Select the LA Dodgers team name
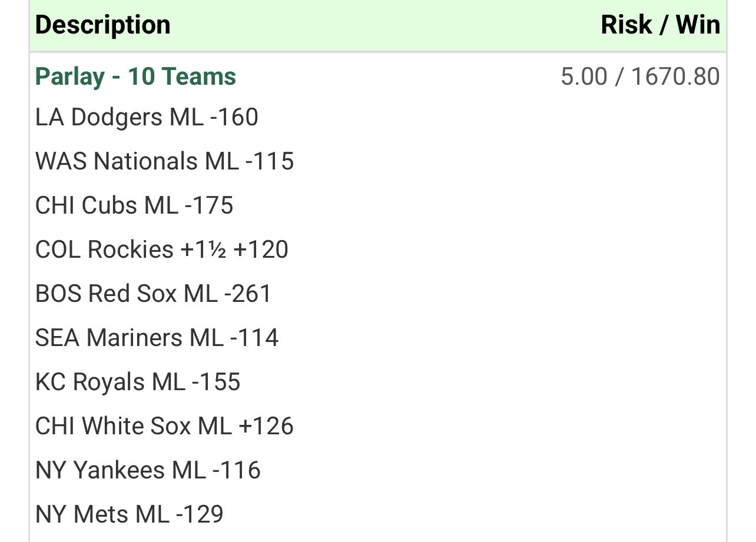Image resolution: width=756 pixels, height=542 pixels. (x=99, y=117)
